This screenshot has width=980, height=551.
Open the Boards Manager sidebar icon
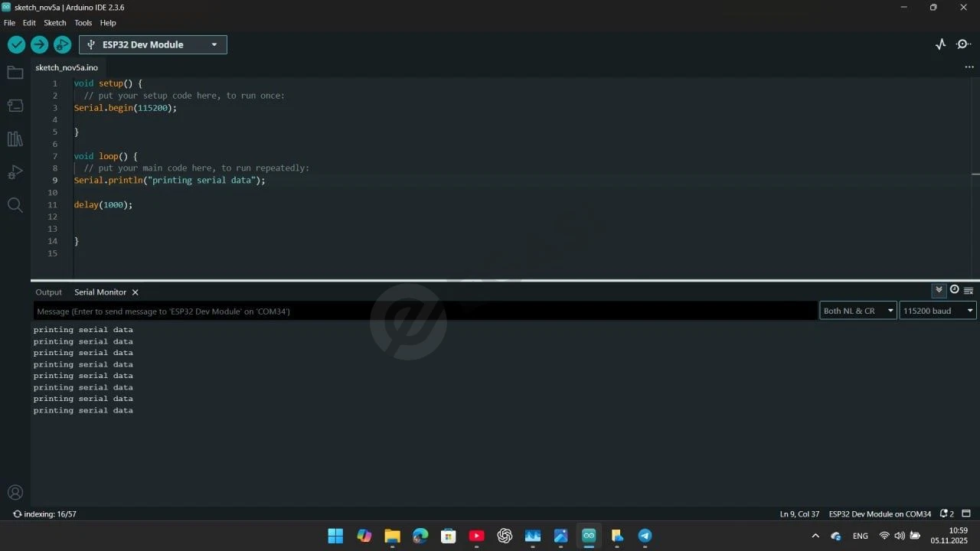[x=15, y=106]
